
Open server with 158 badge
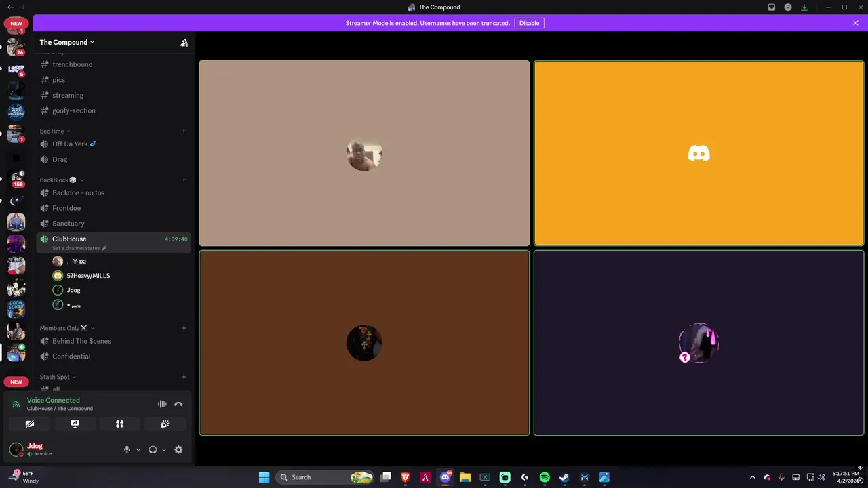[16, 178]
